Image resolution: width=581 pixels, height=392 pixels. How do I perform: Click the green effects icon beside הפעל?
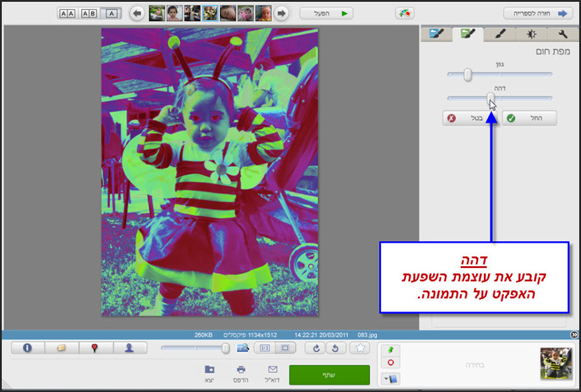[405, 13]
